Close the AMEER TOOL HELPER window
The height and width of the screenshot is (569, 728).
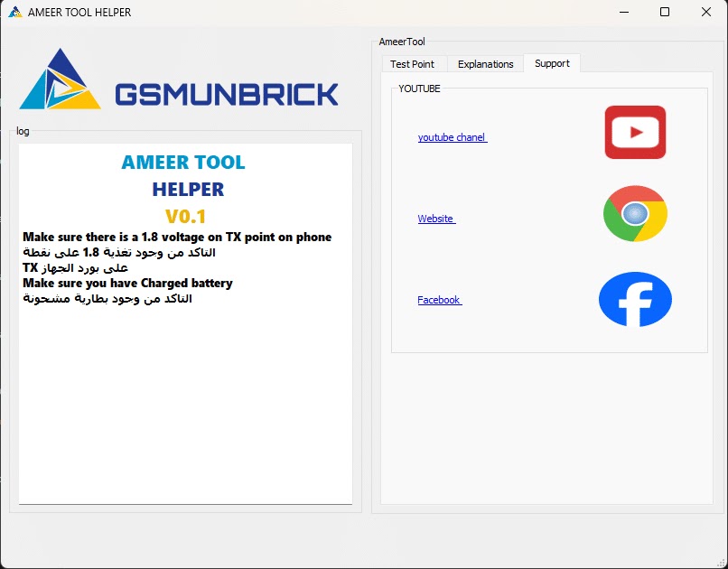pyautogui.click(x=705, y=12)
